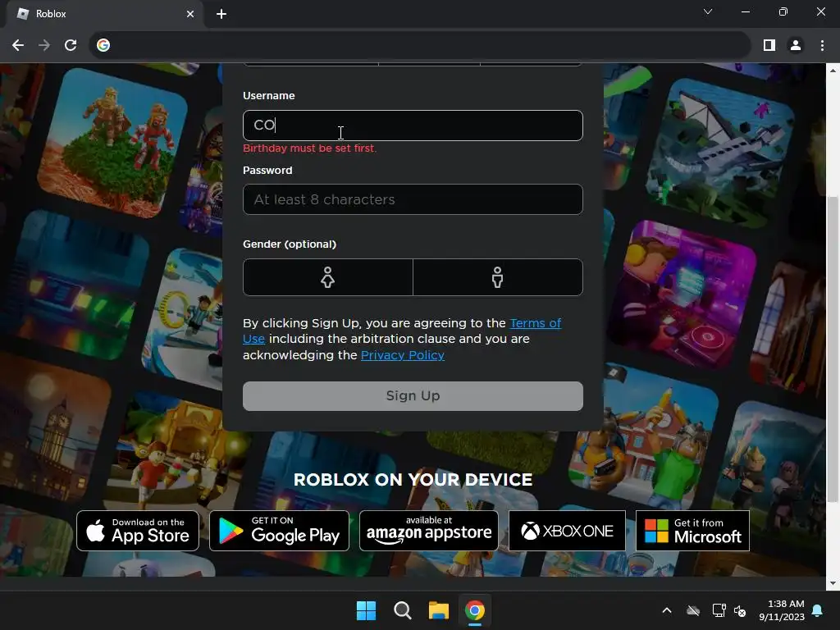Open the Chrome side panel

(769, 46)
